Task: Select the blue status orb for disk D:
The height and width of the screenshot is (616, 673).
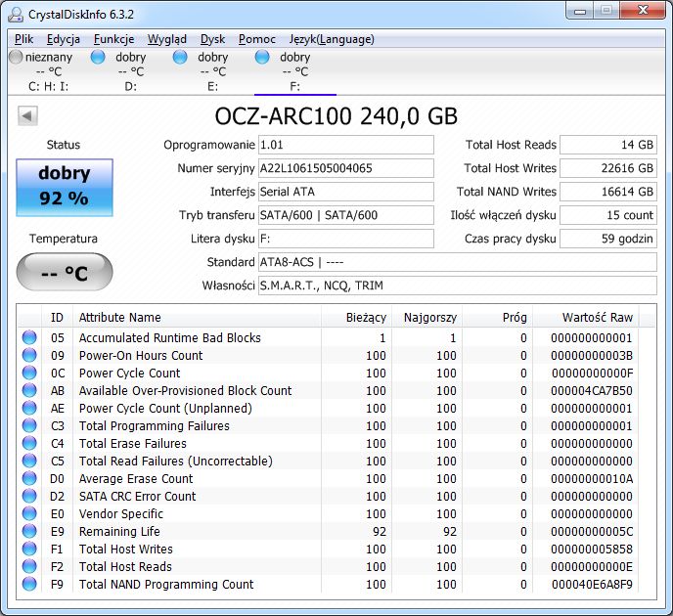Action: coord(98,57)
